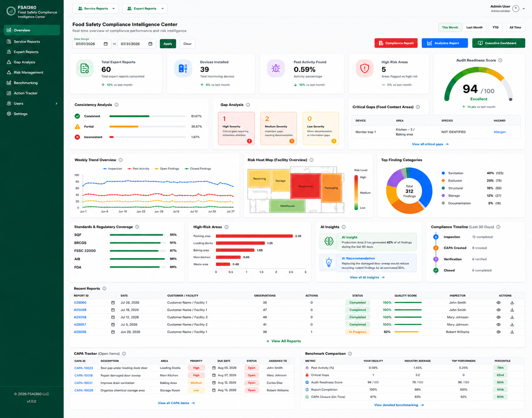Image resolution: width=532 pixels, height=418 pixels.
Task: Expand the Users sidebar submenu chevron
Action: (56, 103)
